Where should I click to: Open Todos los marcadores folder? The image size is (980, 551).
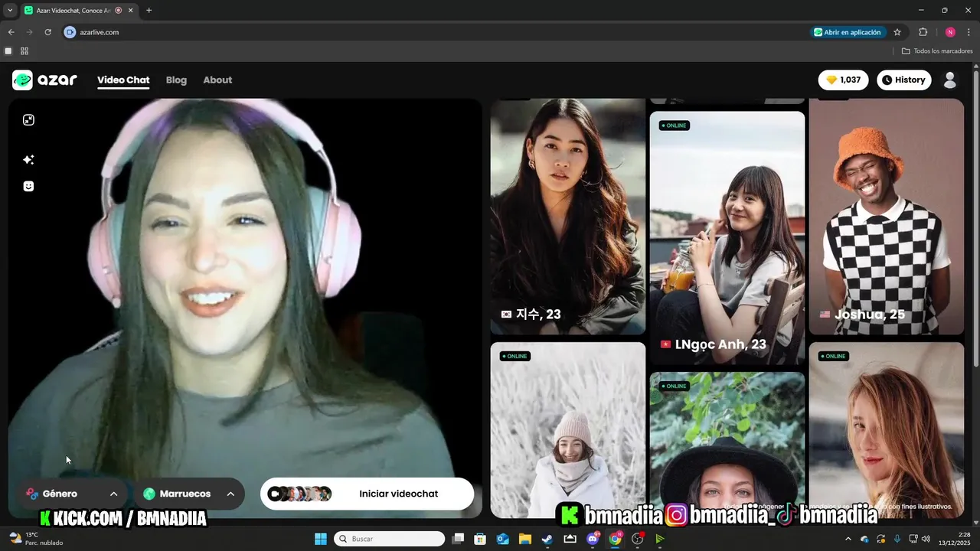click(937, 51)
